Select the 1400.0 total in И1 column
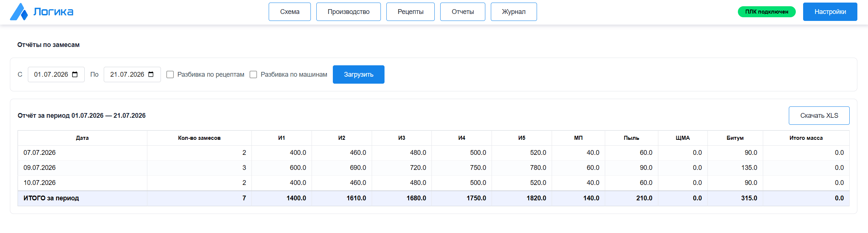 coord(296,198)
